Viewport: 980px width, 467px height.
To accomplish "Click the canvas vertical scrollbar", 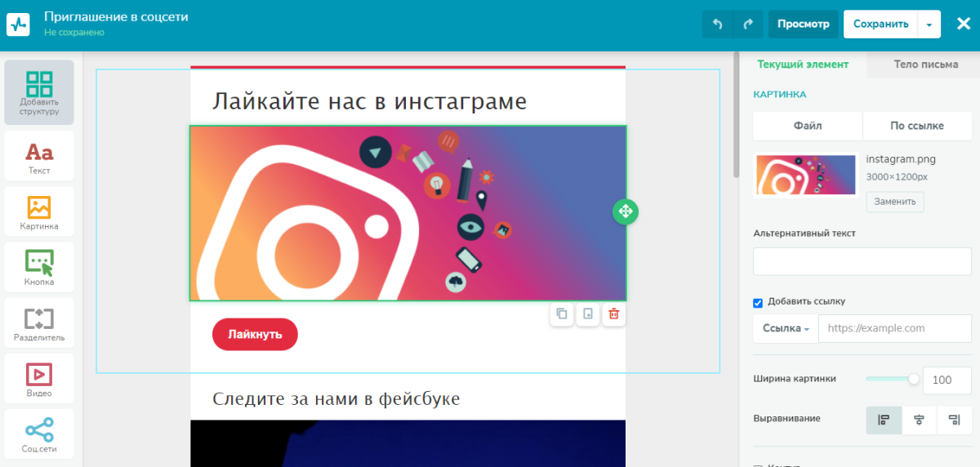I will pos(736,114).
